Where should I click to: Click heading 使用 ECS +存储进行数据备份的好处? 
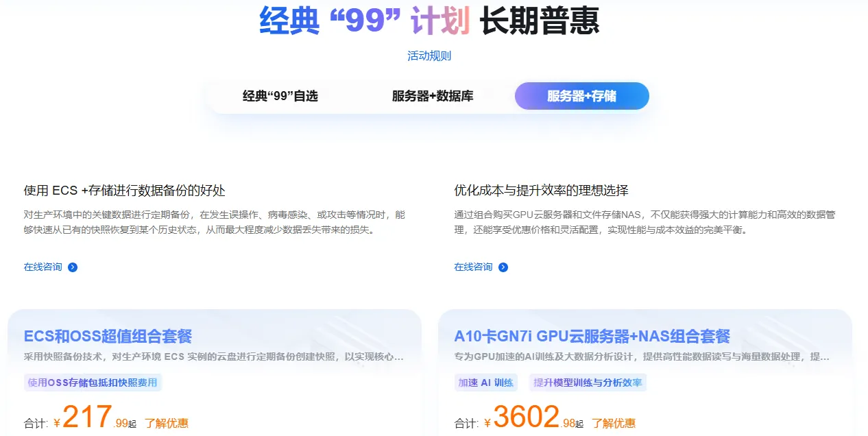[x=125, y=191]
